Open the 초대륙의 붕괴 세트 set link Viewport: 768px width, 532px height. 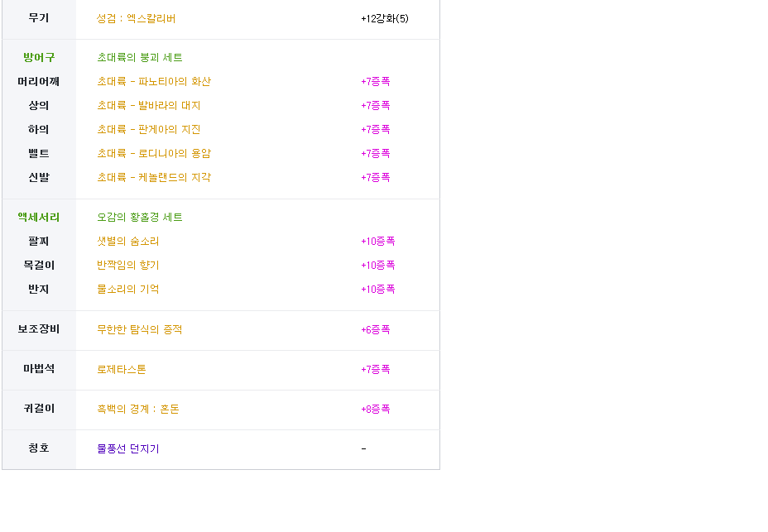(x=140, y=57)
